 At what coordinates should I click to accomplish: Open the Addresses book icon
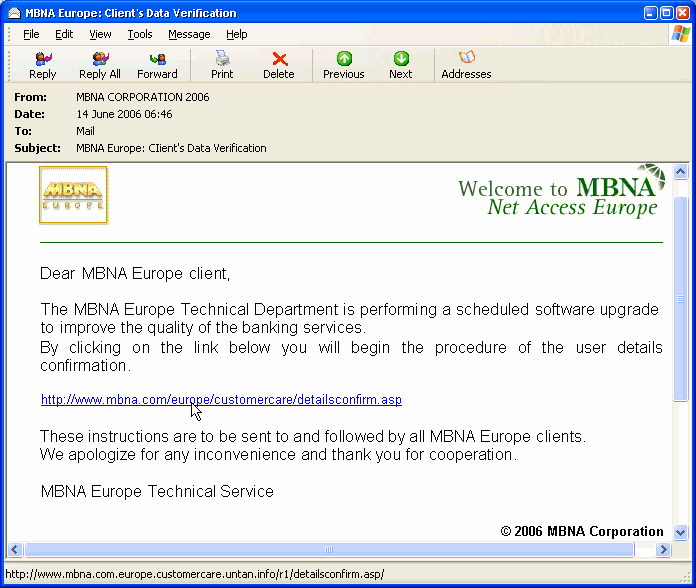tap(466, 60)
